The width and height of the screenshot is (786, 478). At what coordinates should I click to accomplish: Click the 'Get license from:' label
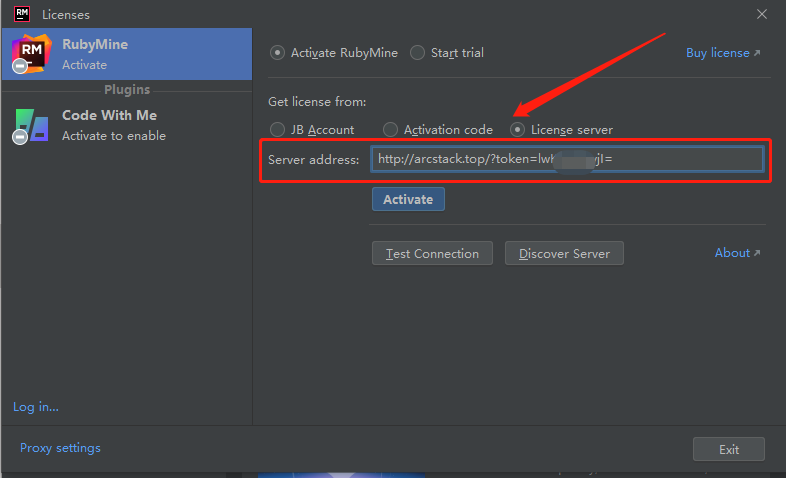(x=317, y=102)
